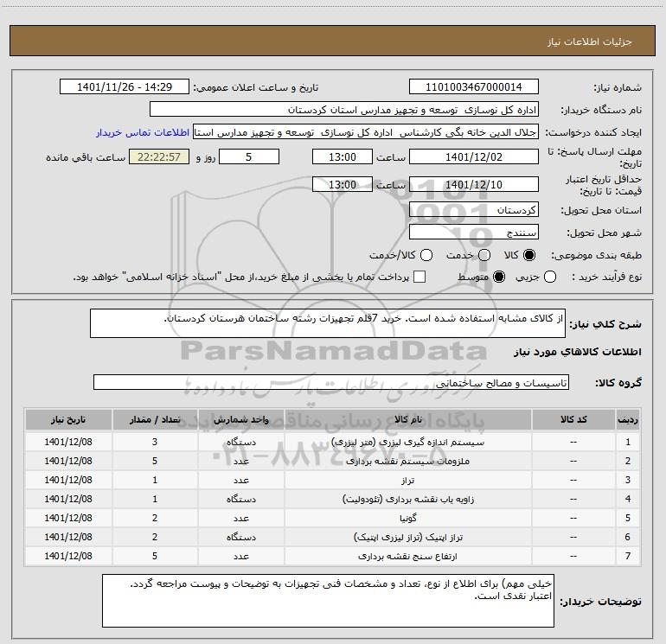Click the response deadline date 1401/12/02
Viewport: 666px width, 644px height.
click(x=474, y=157)
